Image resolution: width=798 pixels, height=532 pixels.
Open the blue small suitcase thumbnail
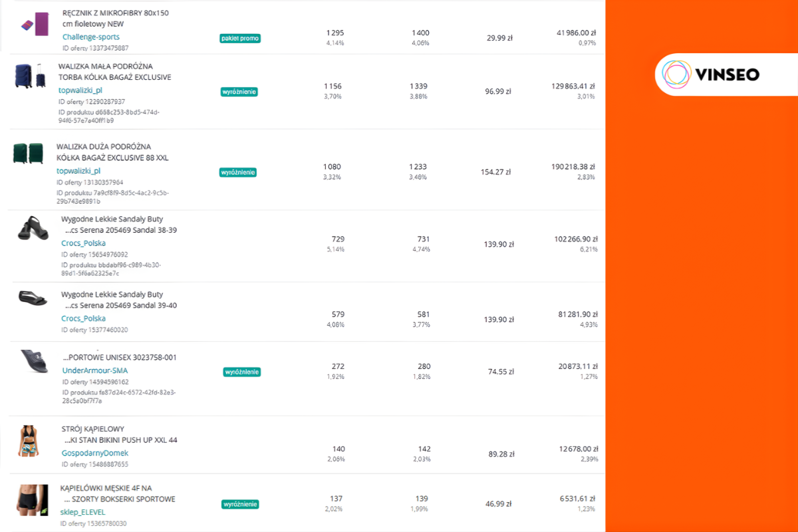31,76
